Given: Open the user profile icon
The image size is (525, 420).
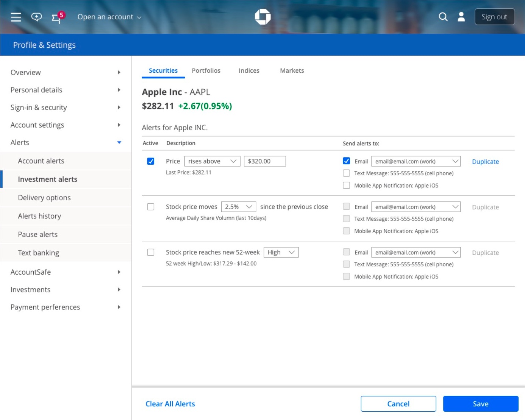Looking at the screenshot, I should 461,17.
